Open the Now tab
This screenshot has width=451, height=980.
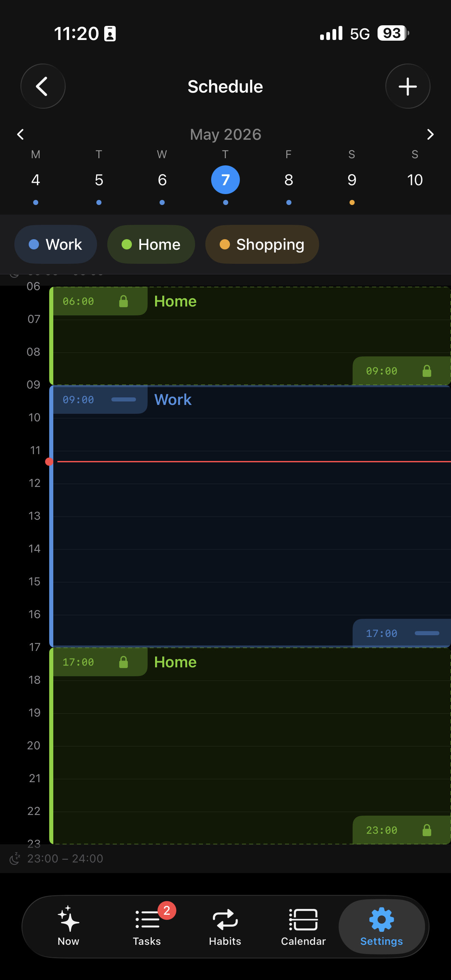(68, 926)
